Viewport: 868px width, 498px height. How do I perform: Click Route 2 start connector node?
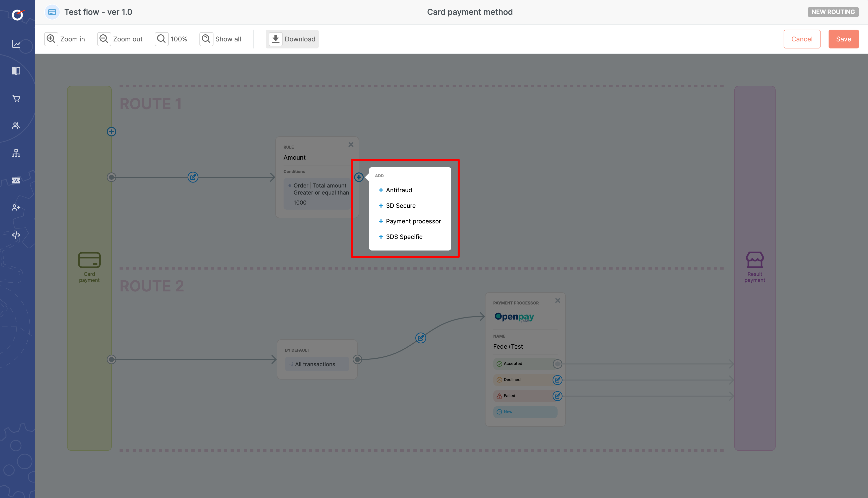click(x=112, y=359)
